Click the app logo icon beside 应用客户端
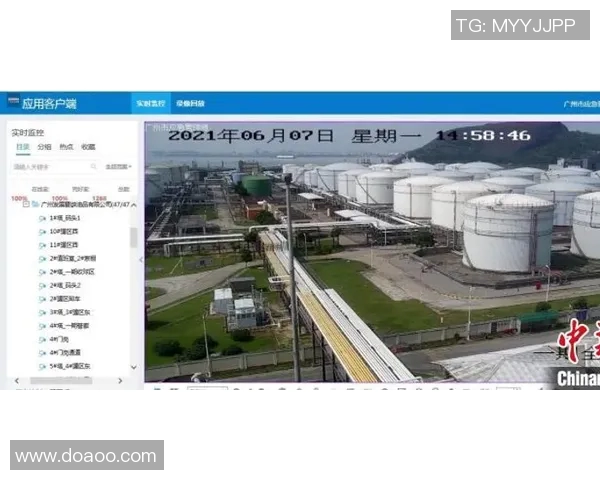The width and height of the screenshot is (600, 480). (13, 103)
